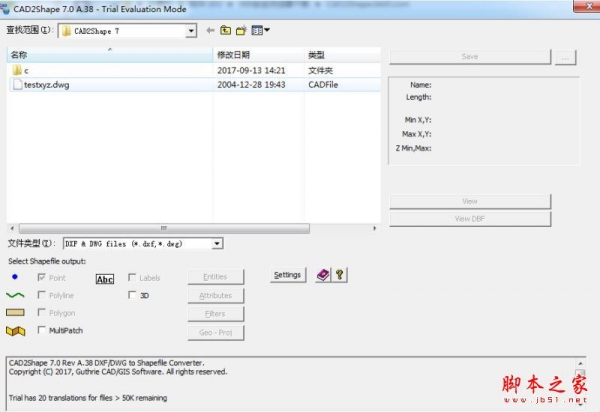Image resolution: width=600 pixels, height=412 pixels.
Task: Click the Geo - Proj button
Action: click(215, 332)
